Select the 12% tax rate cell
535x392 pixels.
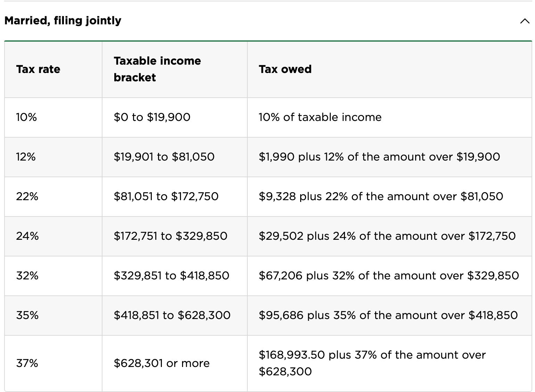pos(26,157)
